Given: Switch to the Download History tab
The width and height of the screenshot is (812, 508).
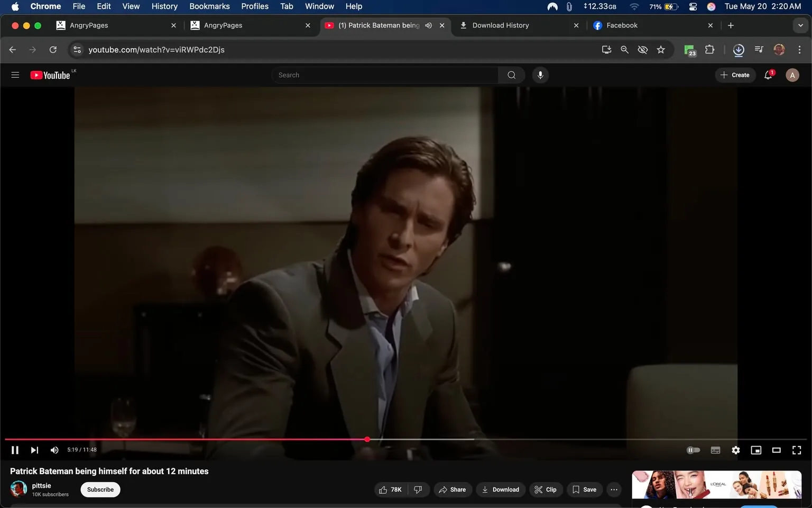Looking at the screenshot, I should click(x=500, y=25).
